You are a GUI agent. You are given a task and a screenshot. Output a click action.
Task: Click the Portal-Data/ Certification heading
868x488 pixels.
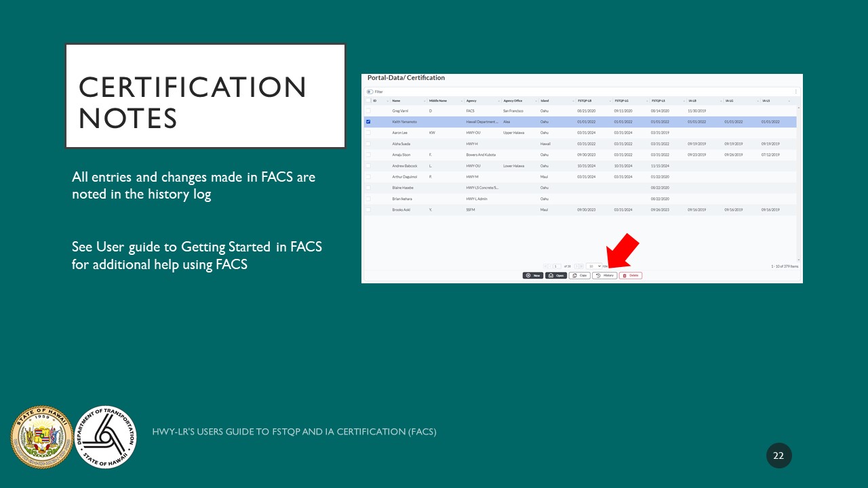(x=406, y=78)
